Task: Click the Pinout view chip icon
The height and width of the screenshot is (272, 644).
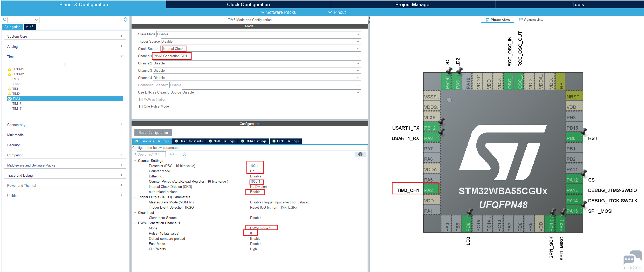Action: (488, 20)
